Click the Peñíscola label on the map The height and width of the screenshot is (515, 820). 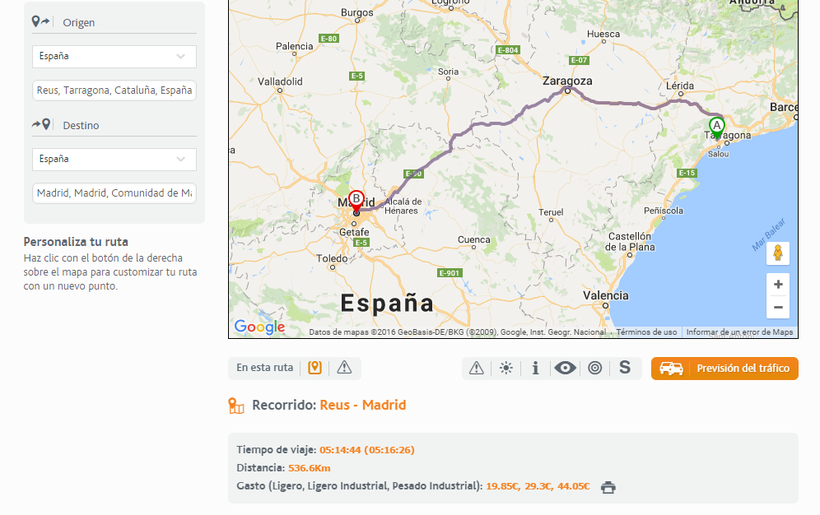coord(664,211)
